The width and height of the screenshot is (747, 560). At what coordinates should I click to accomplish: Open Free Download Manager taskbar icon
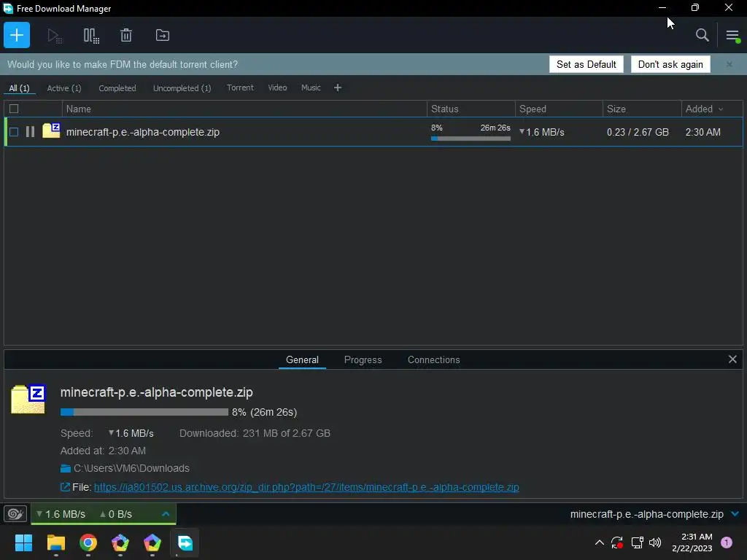185,542
